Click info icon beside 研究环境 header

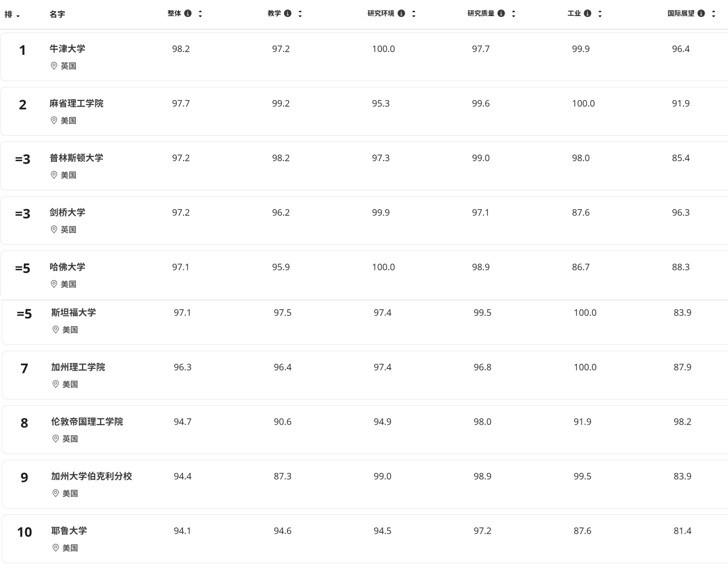pos(401,13)
